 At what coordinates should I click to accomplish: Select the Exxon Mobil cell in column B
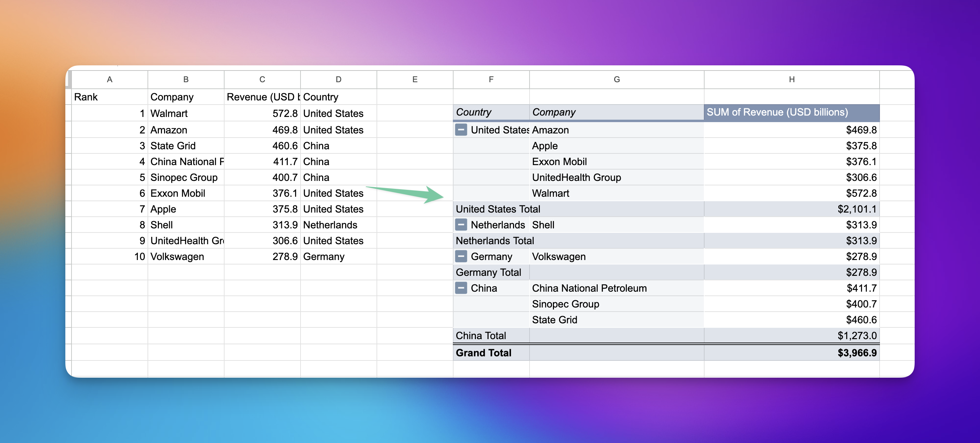[x=186, y=193]
